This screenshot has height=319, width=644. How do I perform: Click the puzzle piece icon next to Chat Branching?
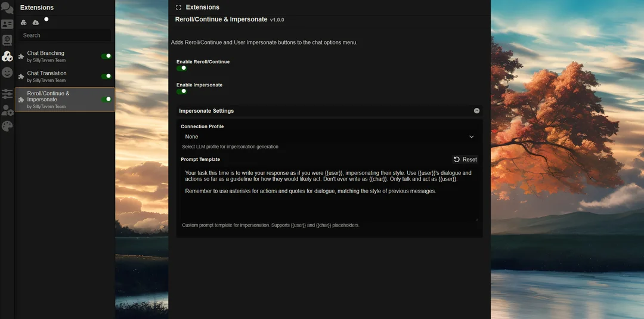(21, 56)
